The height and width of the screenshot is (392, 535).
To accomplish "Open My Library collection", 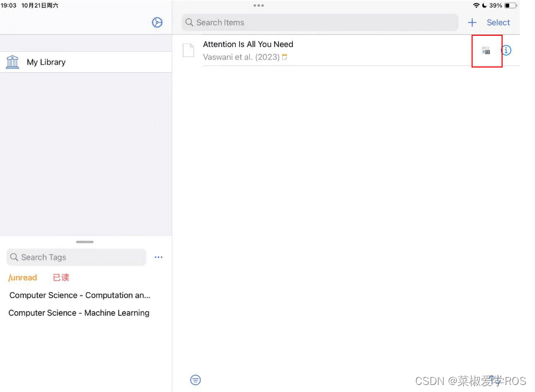I will point(86,62).
